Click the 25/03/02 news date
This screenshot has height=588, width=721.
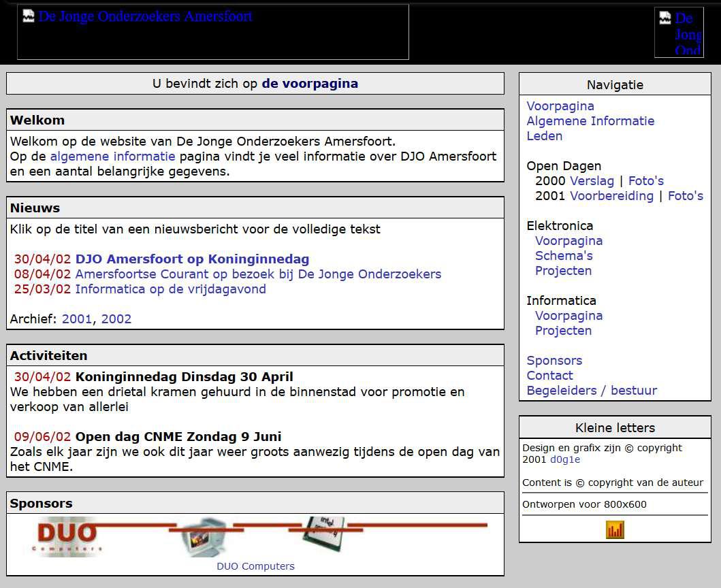[x=42, y=289]
